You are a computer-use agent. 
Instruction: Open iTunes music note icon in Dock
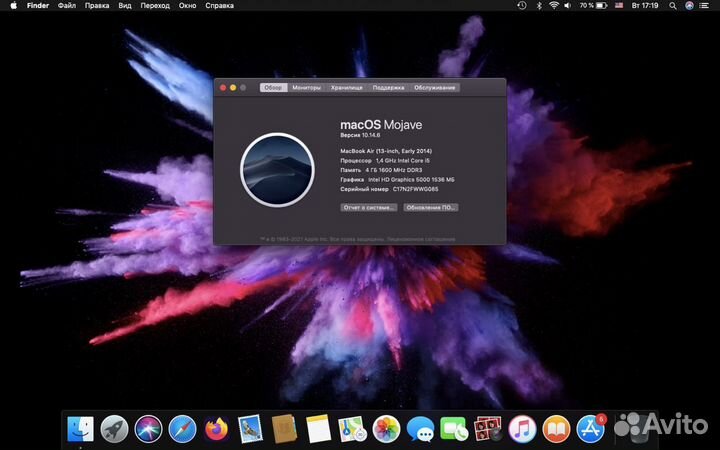[522, 429]
